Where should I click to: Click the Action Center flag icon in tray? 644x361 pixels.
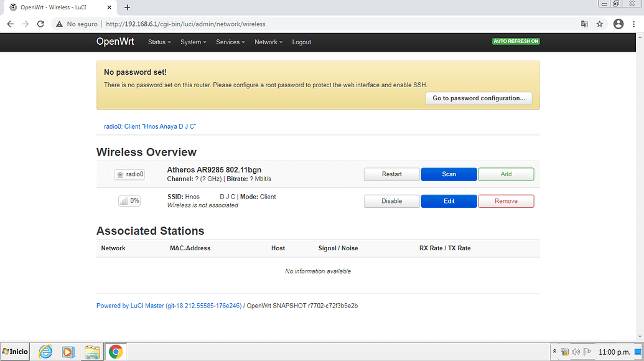(x=586, y=352)
